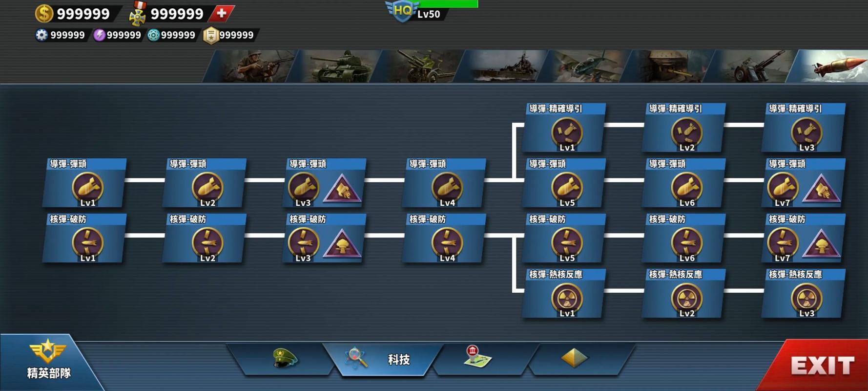
Task: Select 導彈-彈頭 Lv5 tech node
Action: 564,183
